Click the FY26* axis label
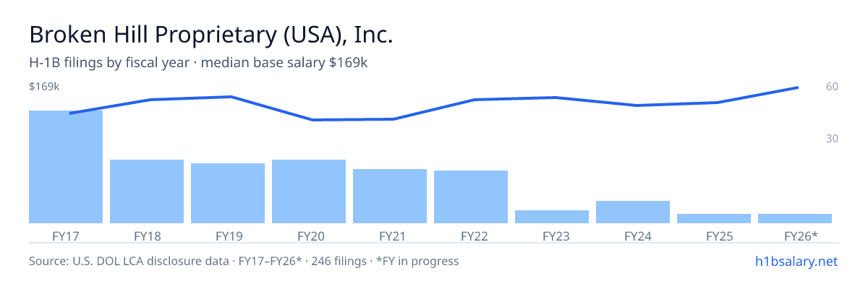The height and width of the screenshot is (289, 868). coord(801,236)
